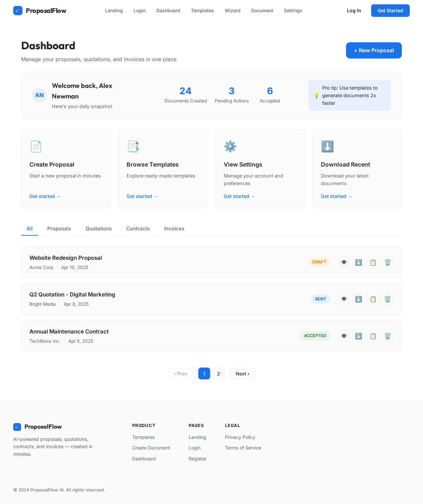The image size is (423, 504).
Task: Download the Website Redesign Proposal document
Action: coord(359,262)
